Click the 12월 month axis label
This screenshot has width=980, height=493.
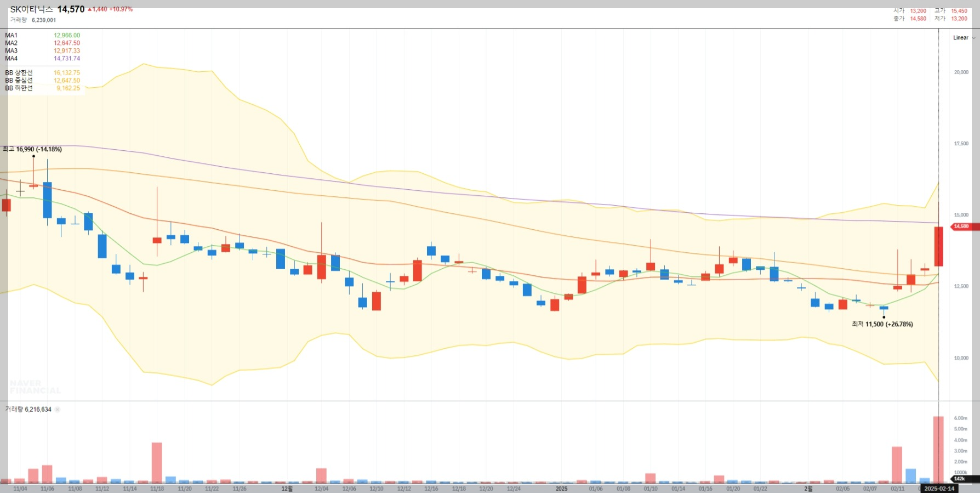[x=287, y=489]
